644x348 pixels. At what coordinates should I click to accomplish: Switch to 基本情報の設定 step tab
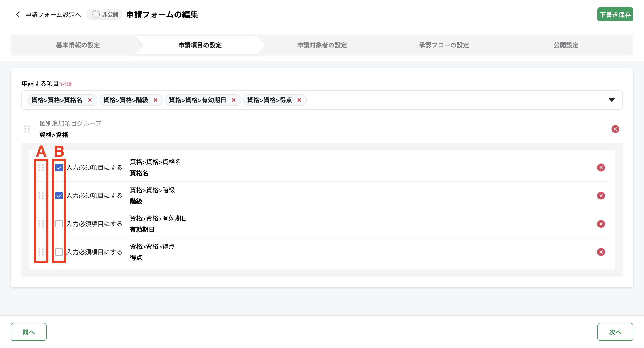(78, 45)
